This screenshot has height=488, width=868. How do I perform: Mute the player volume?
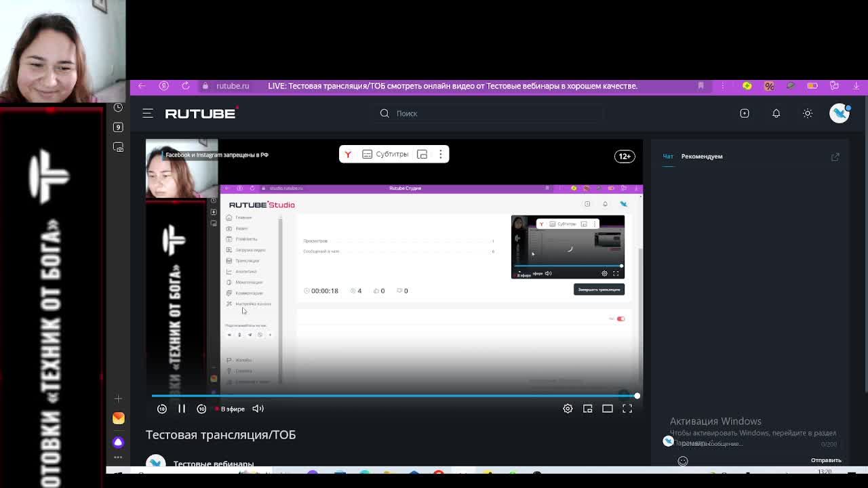click(x=258, y=409)
